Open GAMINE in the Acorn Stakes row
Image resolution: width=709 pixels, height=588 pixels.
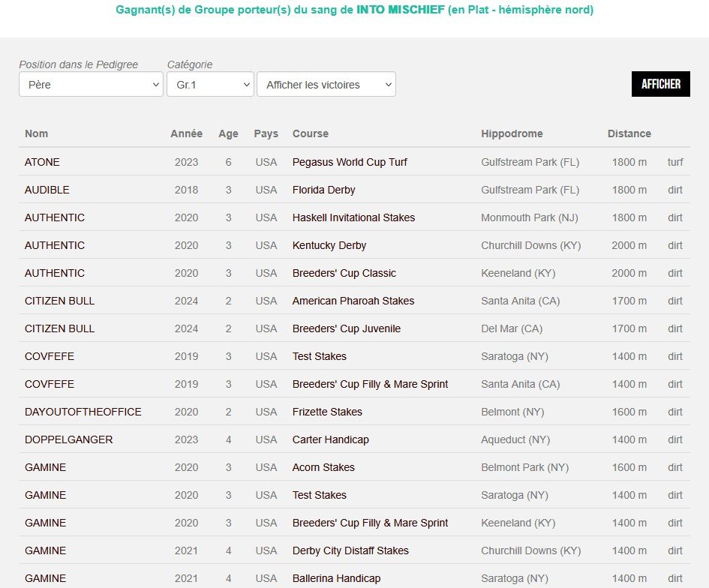pos(45,467)
